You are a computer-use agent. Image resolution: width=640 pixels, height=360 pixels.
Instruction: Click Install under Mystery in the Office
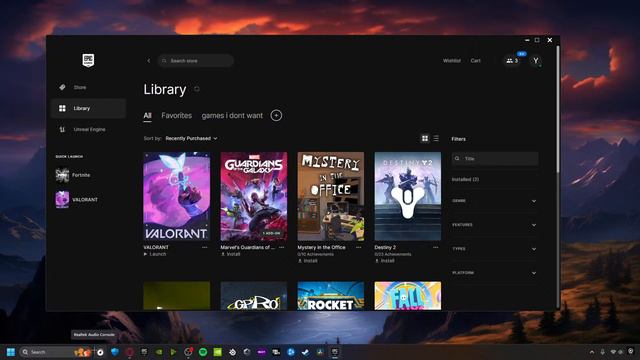(x=308, y=261)
